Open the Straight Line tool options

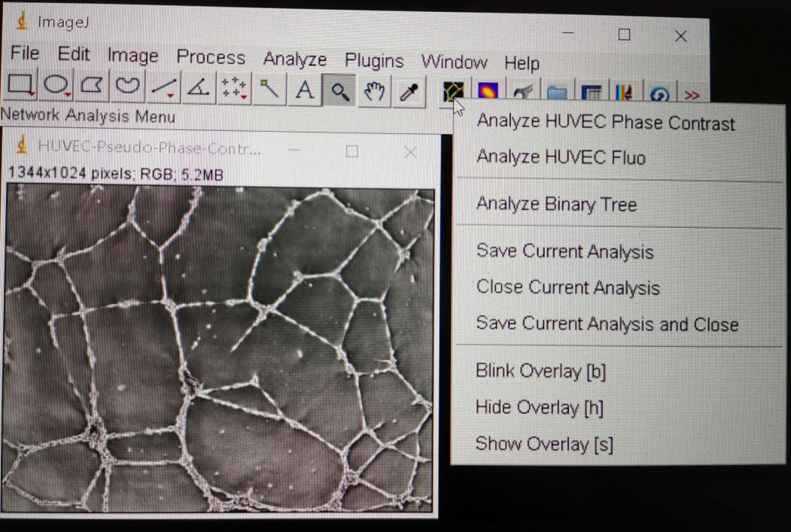pyautogui.click(x=163, y=89)
